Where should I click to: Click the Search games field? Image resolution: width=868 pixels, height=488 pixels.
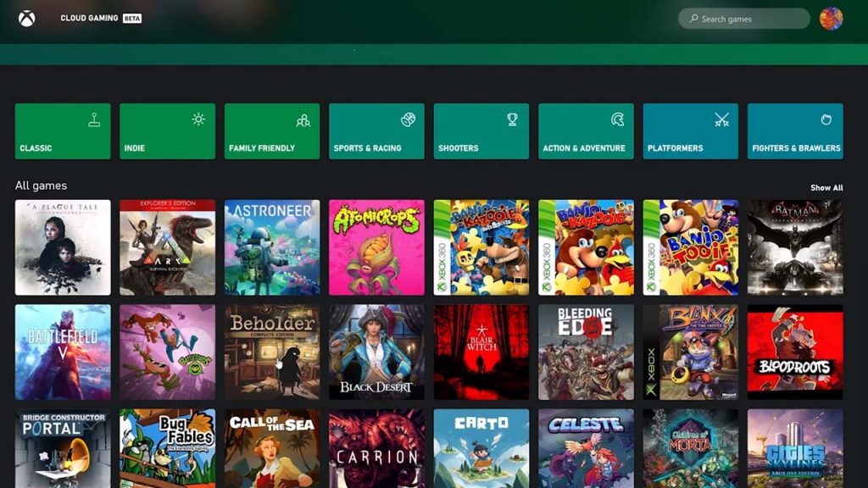coord(744,19)
